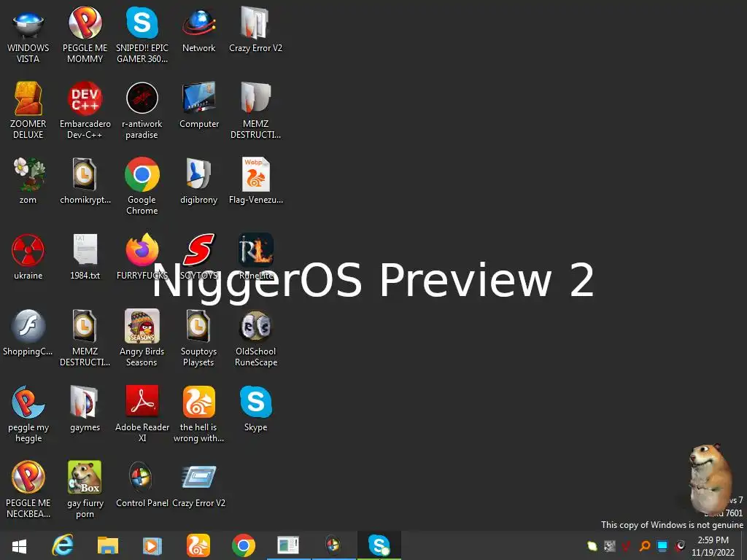Click the red speaker tray icon
This screenshot has width=747, height=560.
point(680,545)
